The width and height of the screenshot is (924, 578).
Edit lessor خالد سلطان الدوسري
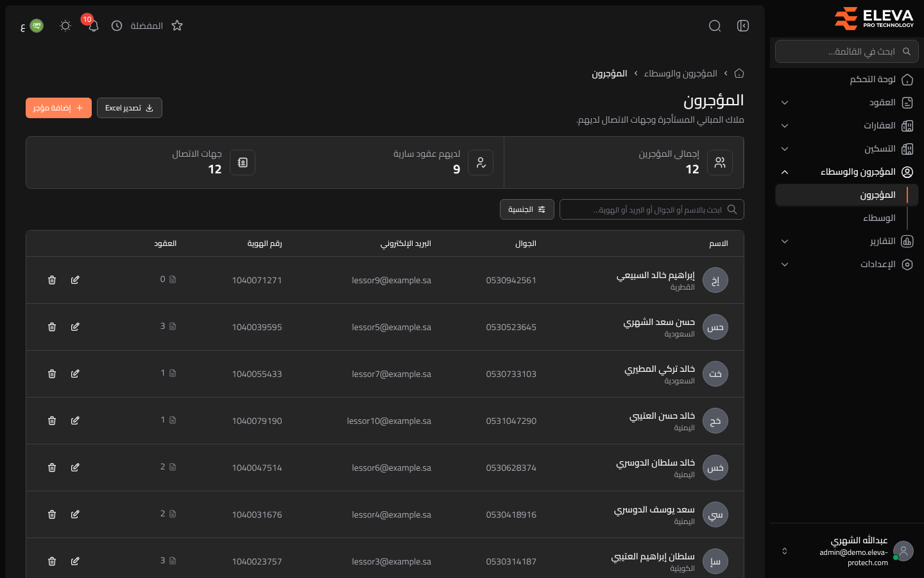75,468
